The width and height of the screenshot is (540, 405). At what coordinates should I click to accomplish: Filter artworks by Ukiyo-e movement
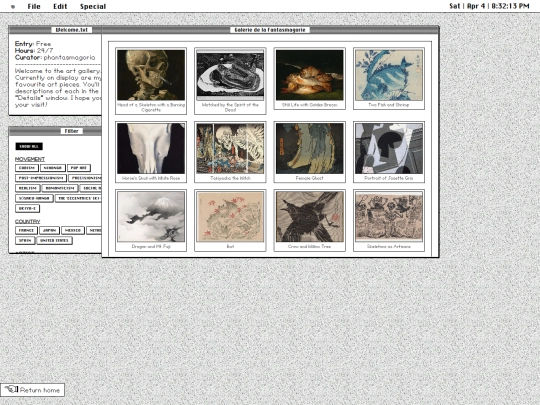[x=28, y=208]
